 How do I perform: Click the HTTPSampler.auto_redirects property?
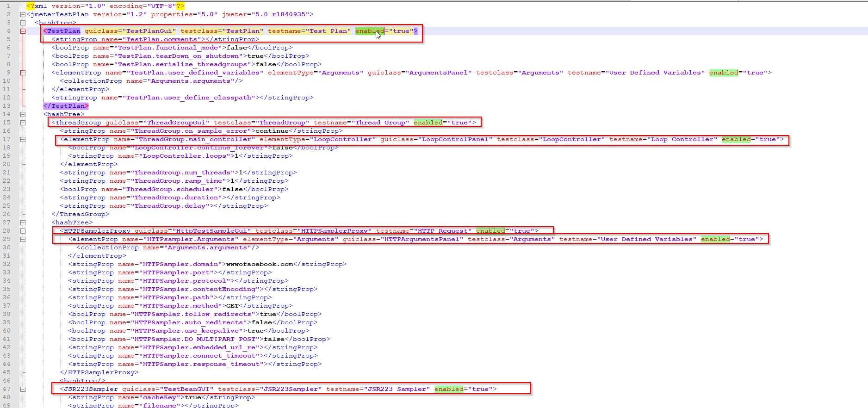point(193,322)
